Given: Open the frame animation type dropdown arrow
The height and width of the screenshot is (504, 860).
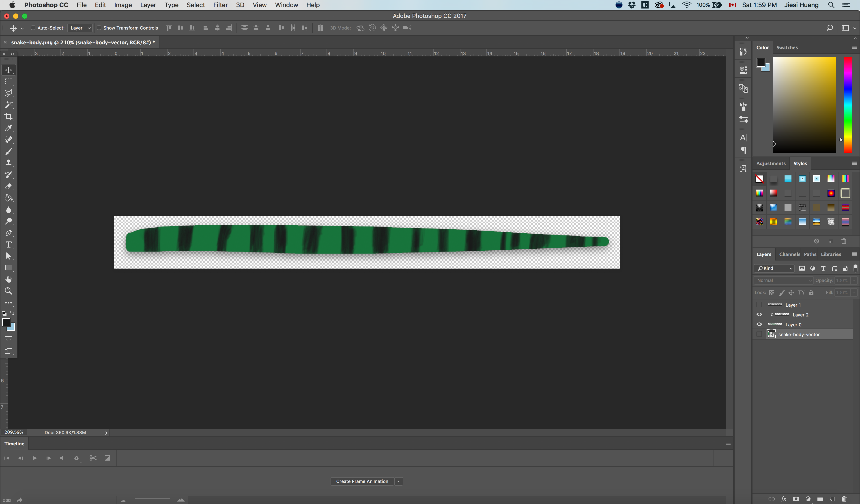Looking at the screenshot, I should [x=398, y=481].
